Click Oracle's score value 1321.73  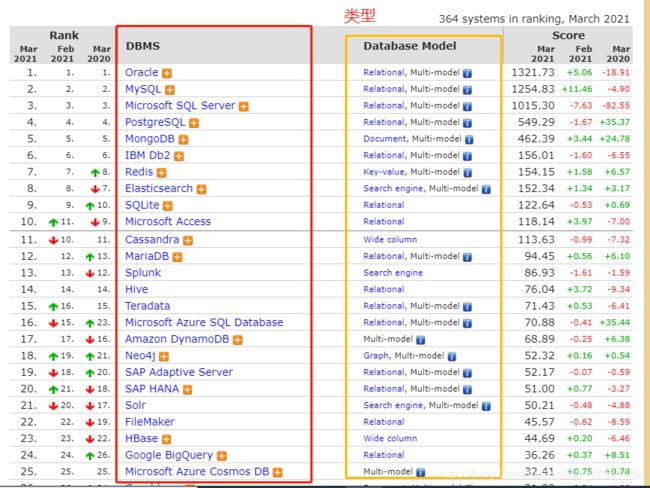(533, 73)
